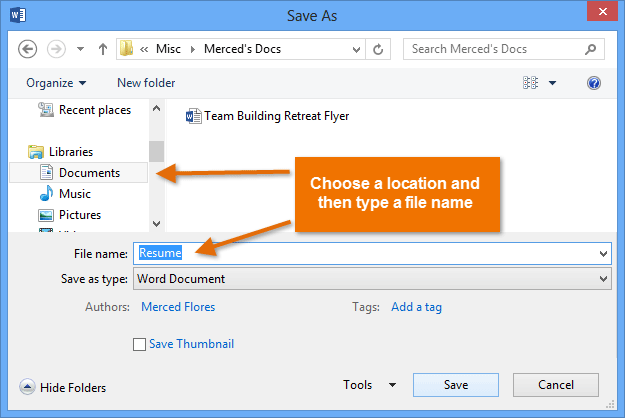This screenshot has height=418, width=625.
Task: Create a New folder
Action: point(146,83)
